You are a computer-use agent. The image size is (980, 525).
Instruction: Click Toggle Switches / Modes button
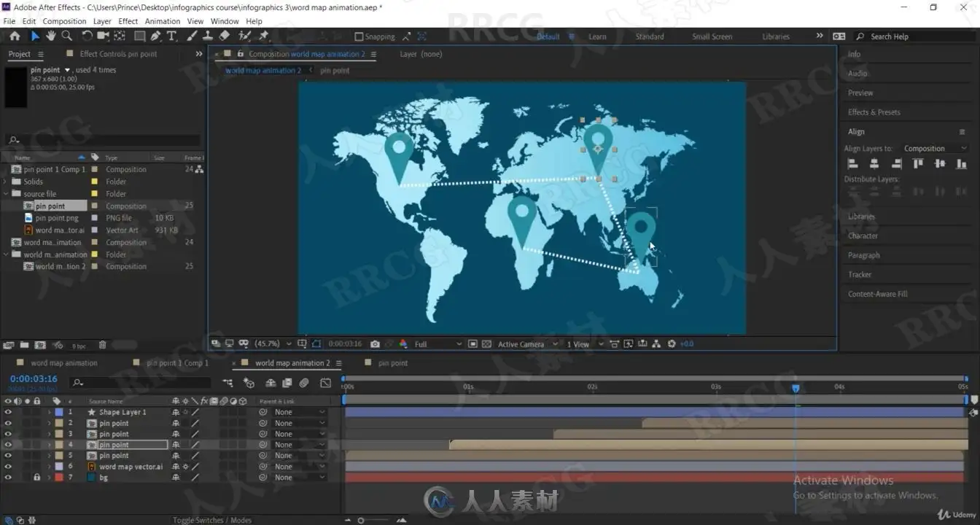coord(212,520)
